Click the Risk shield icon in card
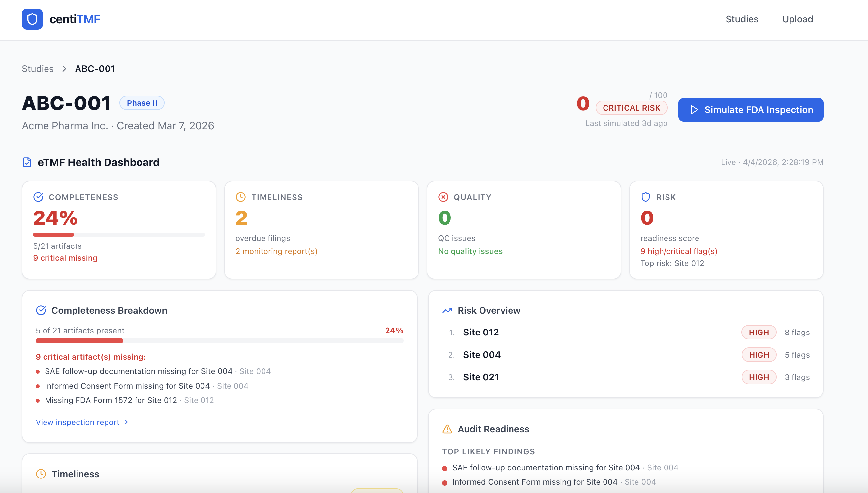This screenshot has width=868, height=493. [x=646, y=197]
